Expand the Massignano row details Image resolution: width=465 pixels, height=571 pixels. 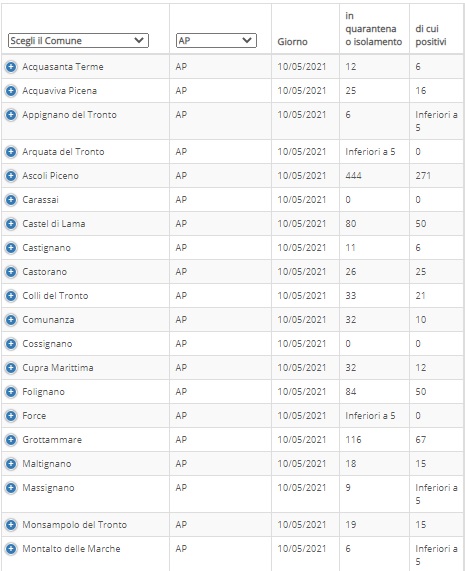pyautogui.click(x=11, y=487)
